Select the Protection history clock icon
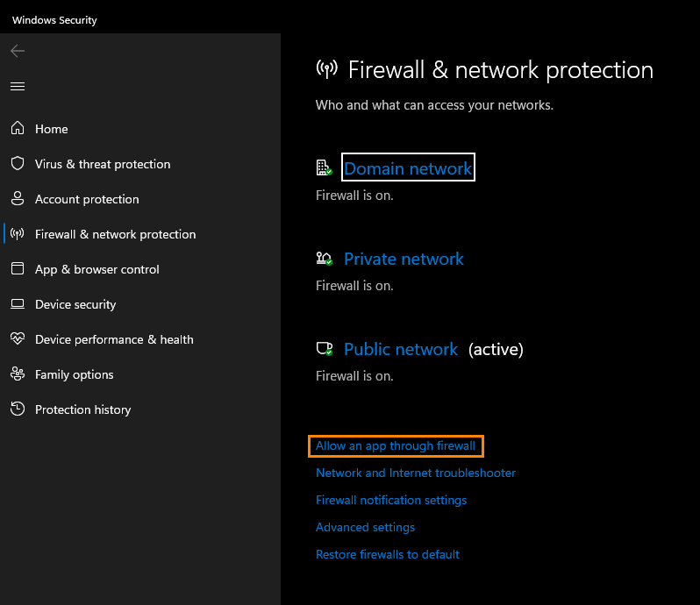 click(18, 409)
